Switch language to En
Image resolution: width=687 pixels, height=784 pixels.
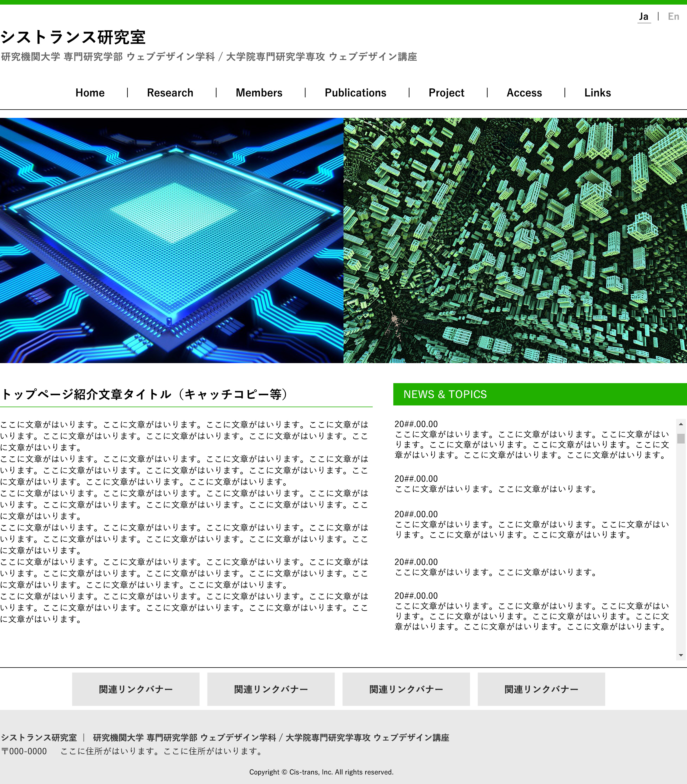(x=673, y=17)
